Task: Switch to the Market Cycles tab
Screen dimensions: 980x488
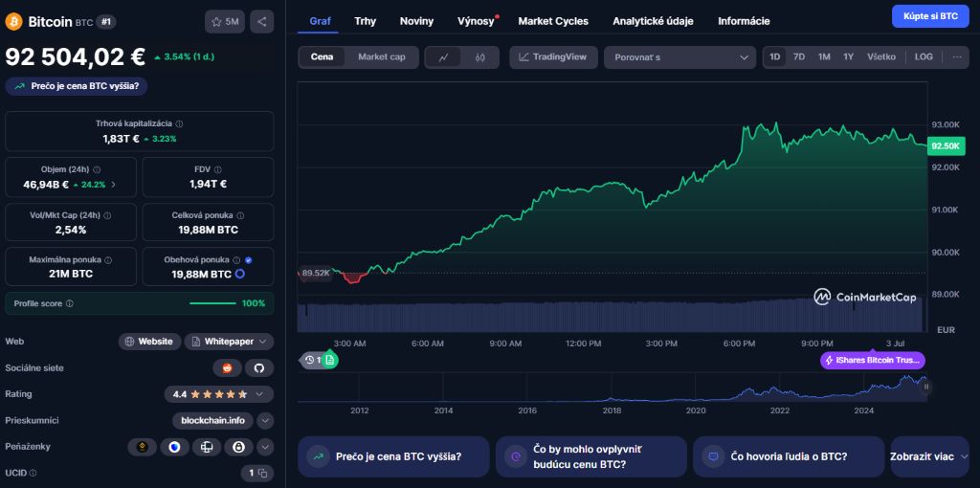Action: point(553,21)
